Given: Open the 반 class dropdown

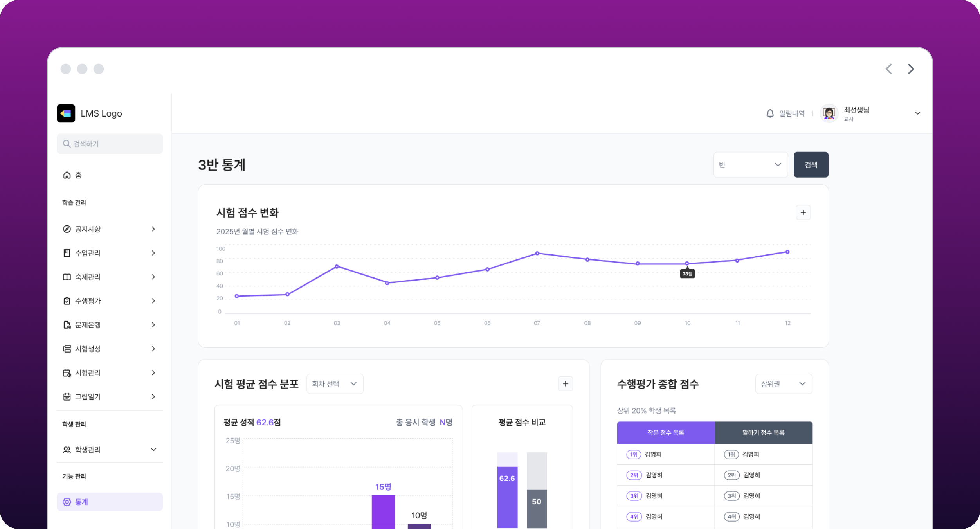Looking at the screenshot, I should (x=750, y=165).
